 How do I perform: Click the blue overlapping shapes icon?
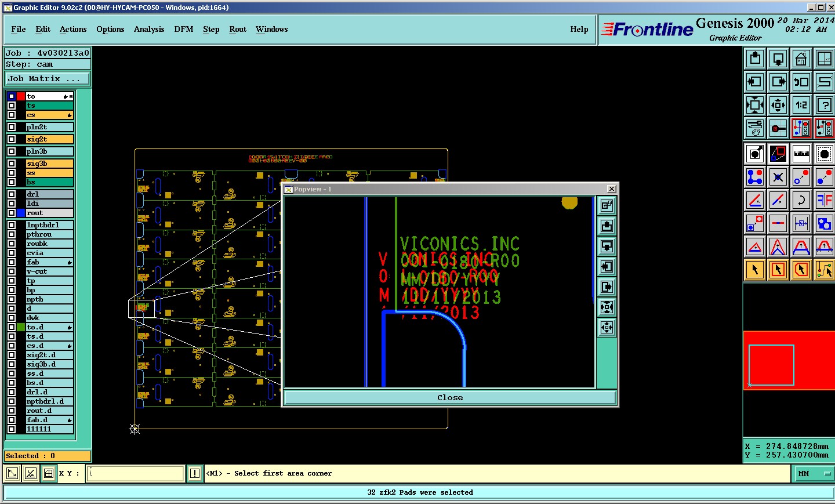825,223
